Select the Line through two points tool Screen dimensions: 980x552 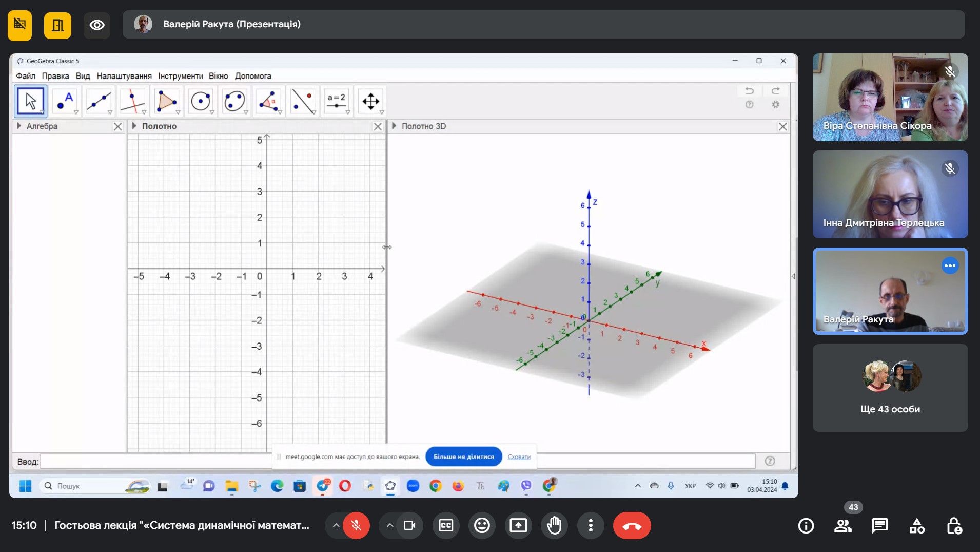click(x=99, y=101)
